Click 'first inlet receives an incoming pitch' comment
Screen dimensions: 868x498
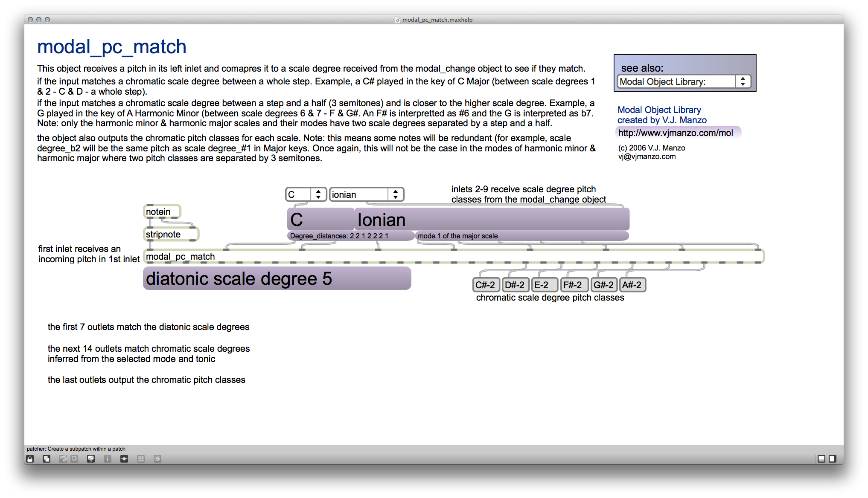(89, 254)
